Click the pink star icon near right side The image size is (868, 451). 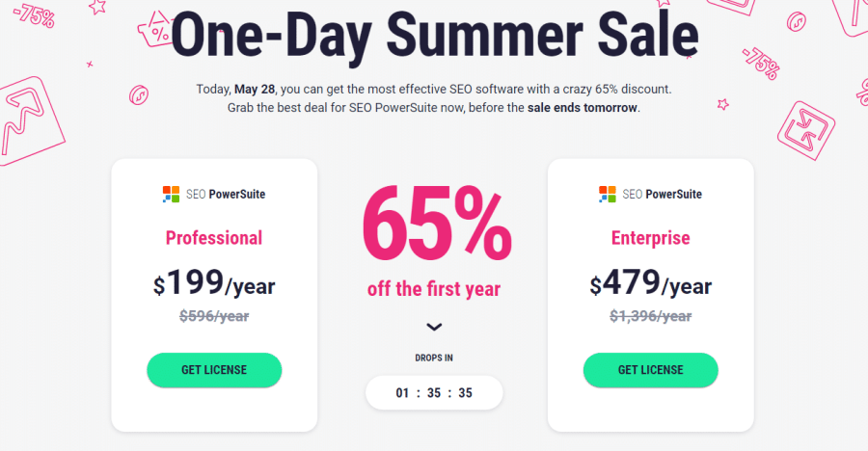click(723, 103)
